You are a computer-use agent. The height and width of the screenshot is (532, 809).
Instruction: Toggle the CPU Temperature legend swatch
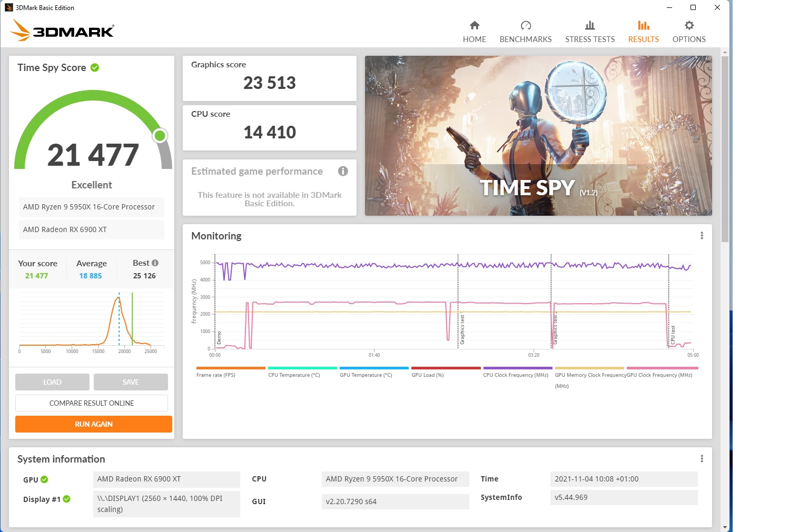pyautogui.click(x=302, y=368)
